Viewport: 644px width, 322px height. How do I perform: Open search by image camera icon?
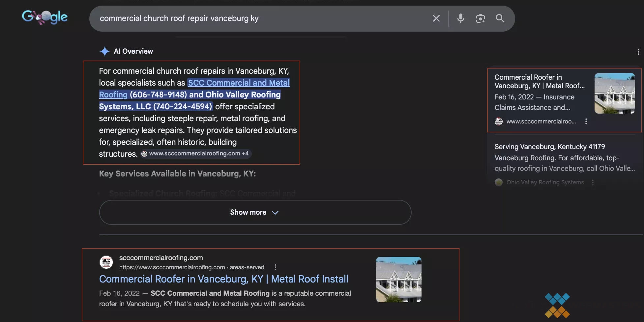480,18
